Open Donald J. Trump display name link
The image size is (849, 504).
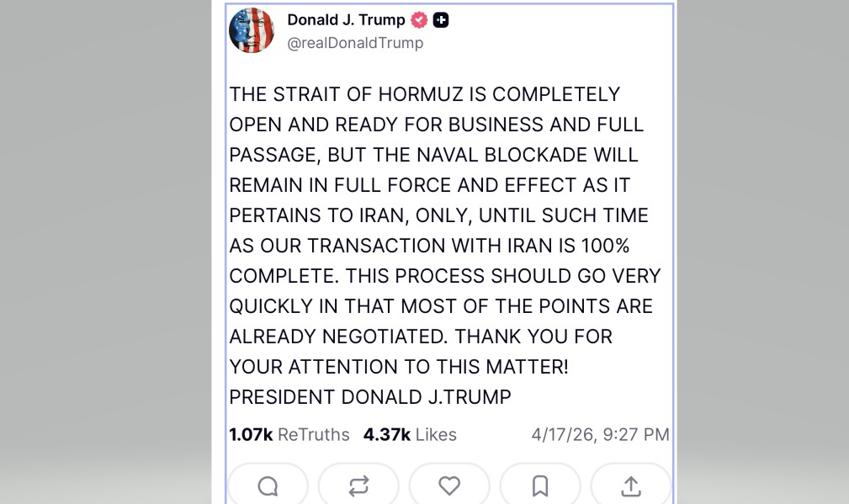[x=346, y=20]
